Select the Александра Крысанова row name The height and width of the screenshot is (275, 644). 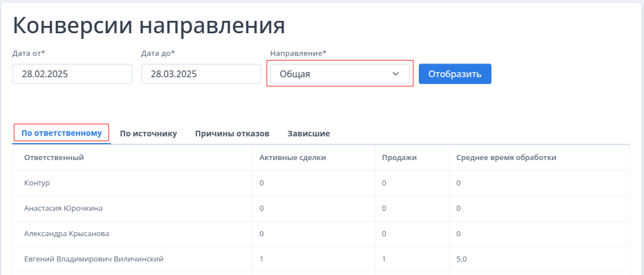pyautogui.click(x=66, y=233)
